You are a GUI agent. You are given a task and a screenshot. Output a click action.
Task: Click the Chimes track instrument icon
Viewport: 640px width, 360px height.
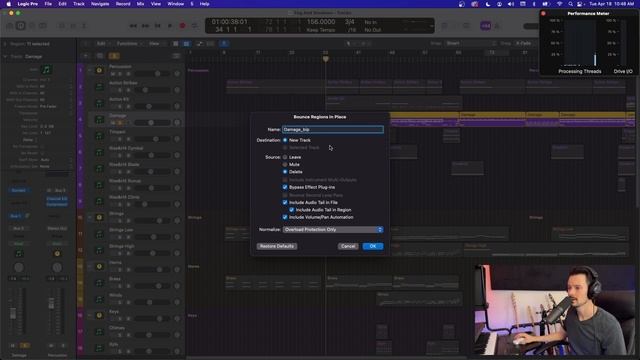[99, 331]
